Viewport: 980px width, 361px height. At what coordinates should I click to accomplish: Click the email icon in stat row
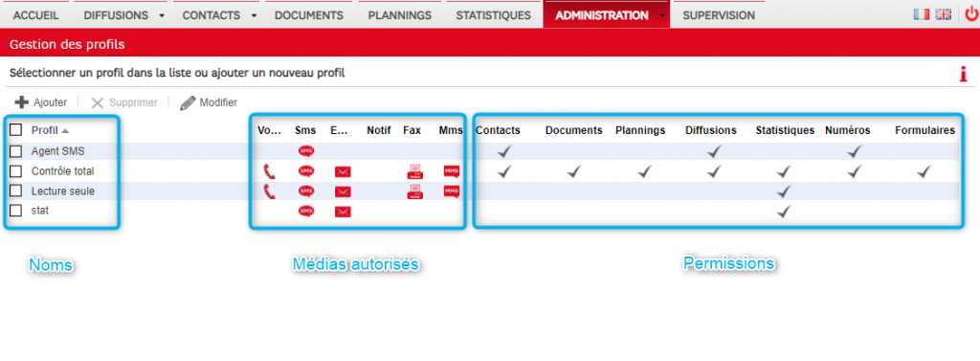click(343, 212)
